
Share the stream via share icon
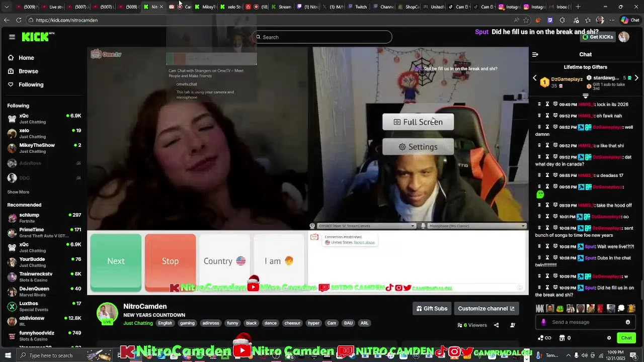pos(496,325)
